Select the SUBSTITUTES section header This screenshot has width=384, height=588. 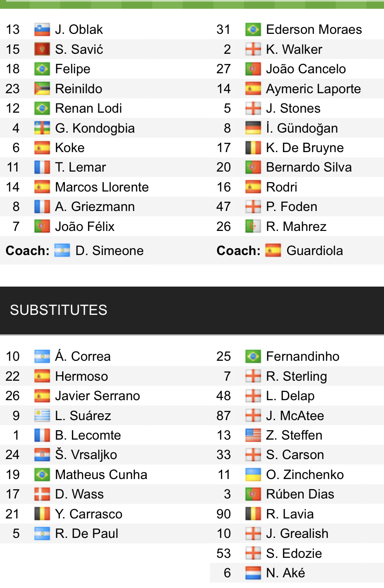58,310
